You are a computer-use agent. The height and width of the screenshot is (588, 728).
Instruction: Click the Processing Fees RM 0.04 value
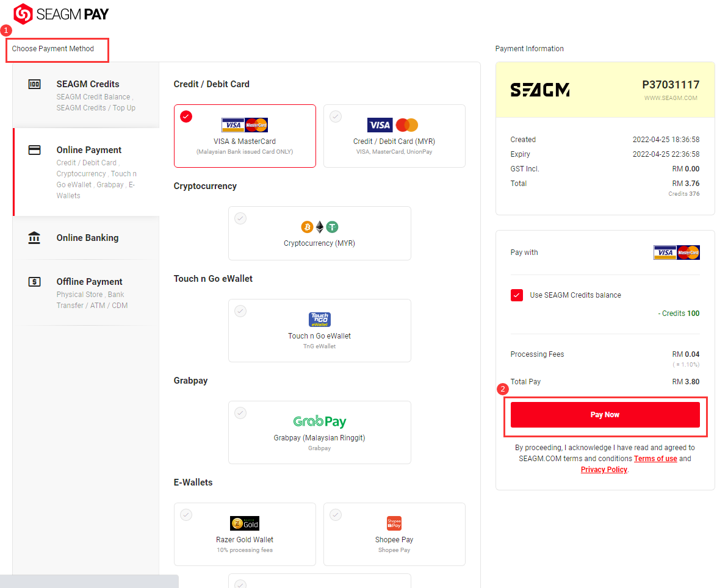pyautogui.click(x=686, y=354)
